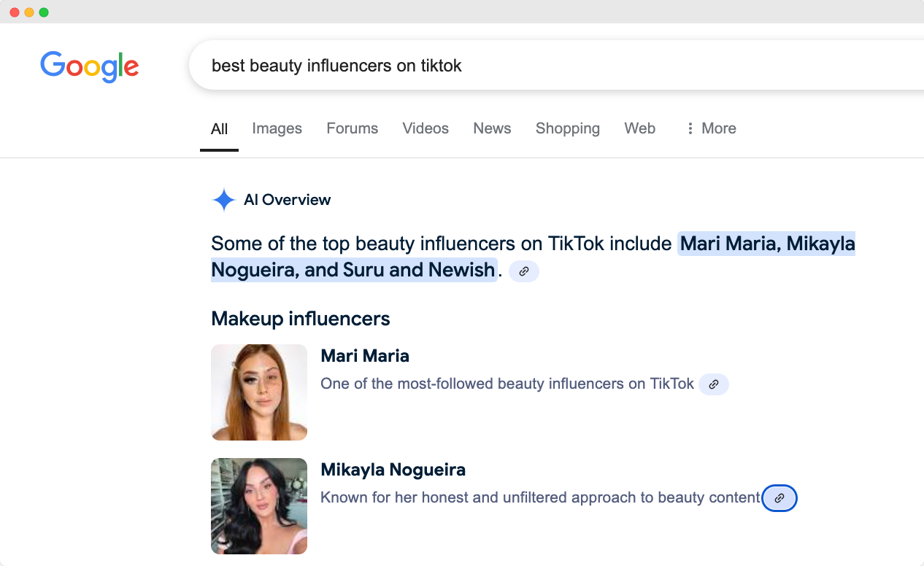Click 'One of the most-followed beauty influencers' text
Image resolution: width=924 pixels, height=566 pixels.
[507, 384]
